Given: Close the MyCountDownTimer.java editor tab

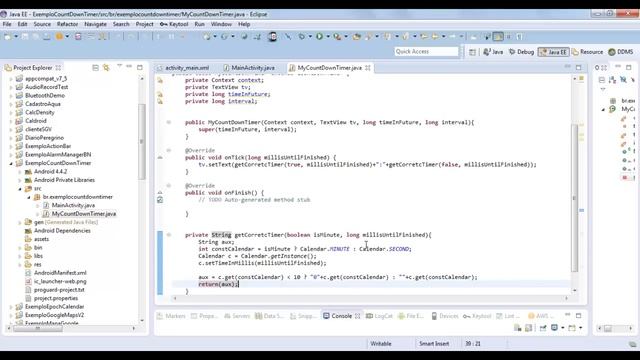Looking at the screenshot, I should pyautogui.click(x=368, y=68).
